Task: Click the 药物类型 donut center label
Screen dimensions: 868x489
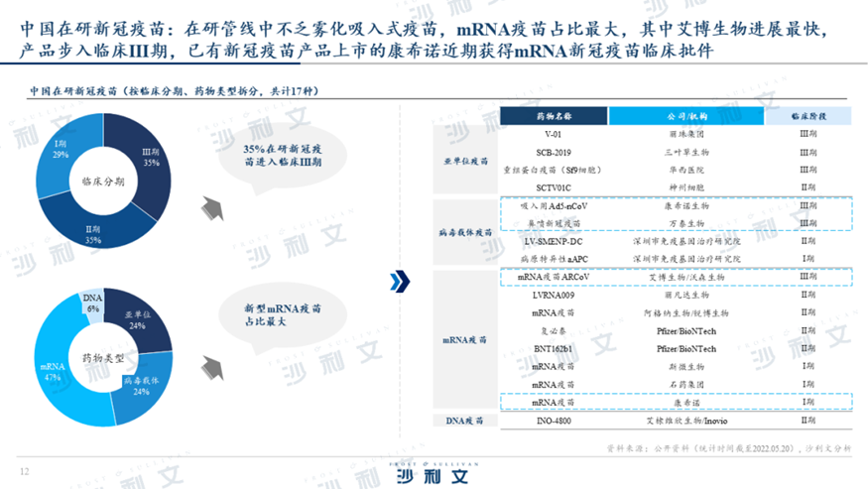Action: click(x=103, y=358)
